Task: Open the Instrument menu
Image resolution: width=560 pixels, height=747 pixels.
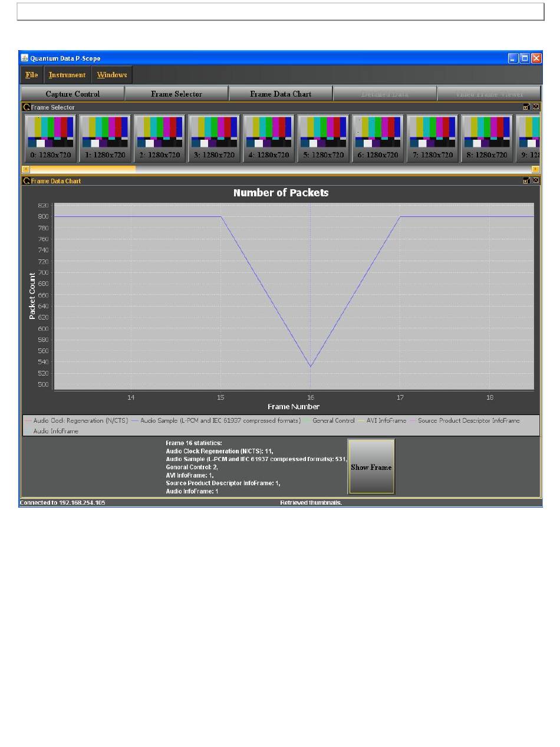Action: [x=67, y=75]
